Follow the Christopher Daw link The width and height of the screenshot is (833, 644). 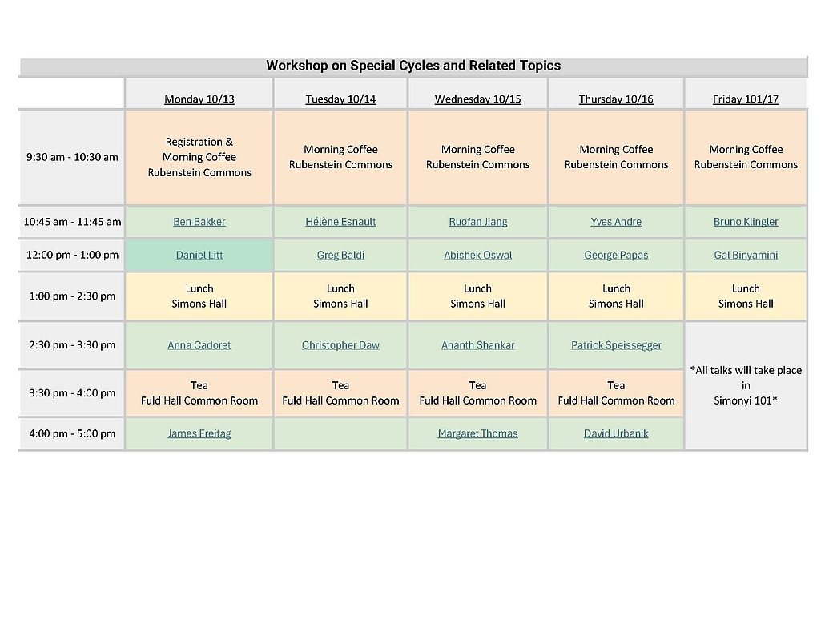340,345
